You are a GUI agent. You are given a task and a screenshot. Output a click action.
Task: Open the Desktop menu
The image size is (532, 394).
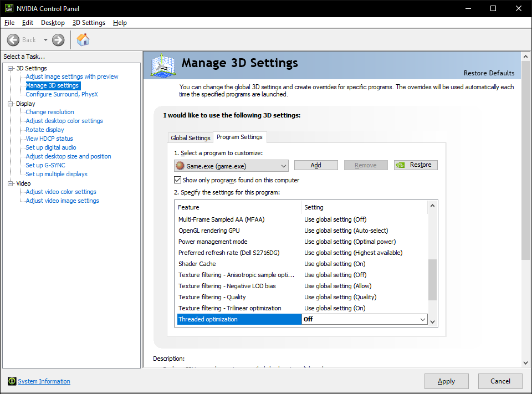pyautogui.click(x=53, y=23)
